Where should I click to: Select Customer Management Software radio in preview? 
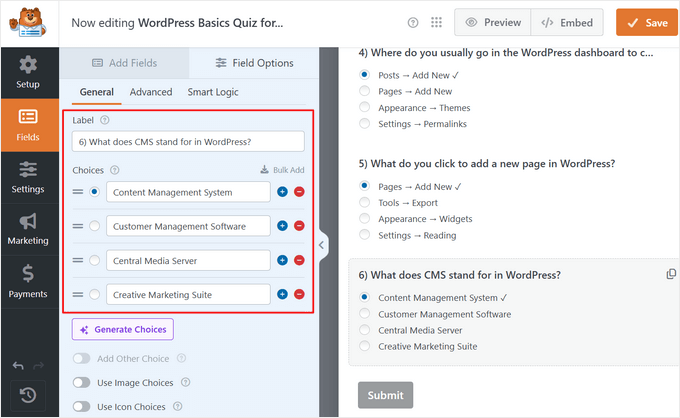[365, 314]
